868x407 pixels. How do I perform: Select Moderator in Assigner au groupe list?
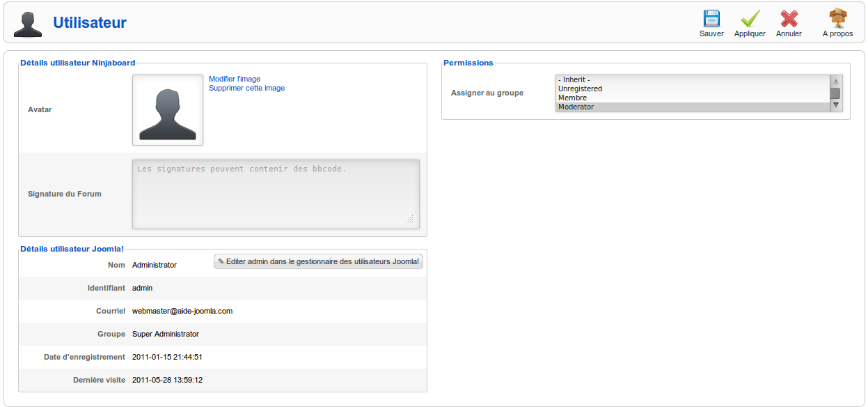576,107
